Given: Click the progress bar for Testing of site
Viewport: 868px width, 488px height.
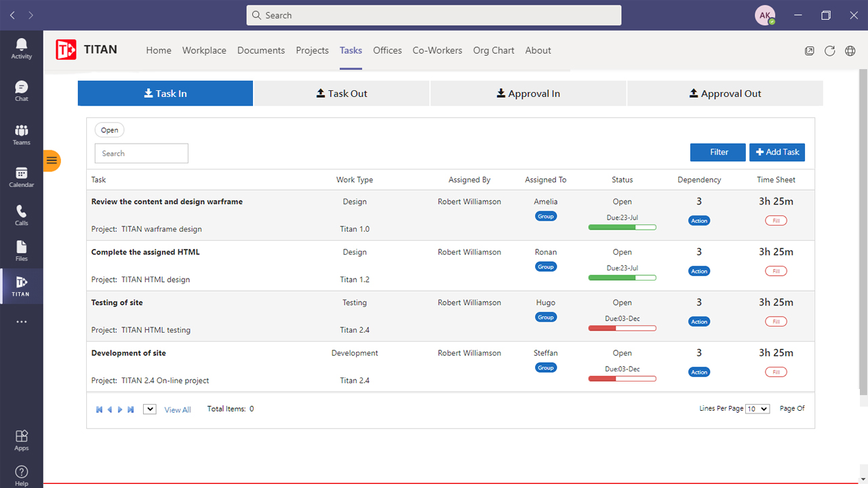Looking at the screenshot, I should tap(622, 327).
